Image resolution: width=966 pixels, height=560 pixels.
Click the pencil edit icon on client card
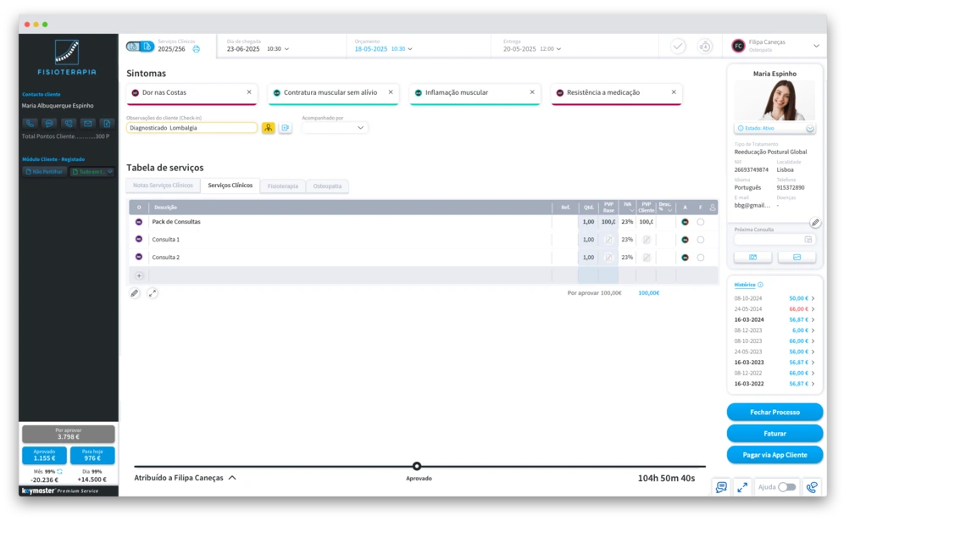(815, 223)
